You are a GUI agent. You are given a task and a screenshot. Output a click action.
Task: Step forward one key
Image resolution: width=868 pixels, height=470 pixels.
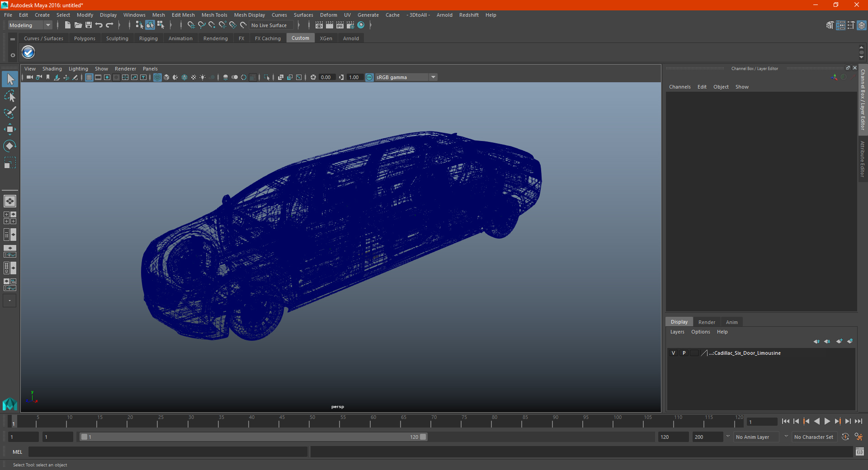[837, 421]
